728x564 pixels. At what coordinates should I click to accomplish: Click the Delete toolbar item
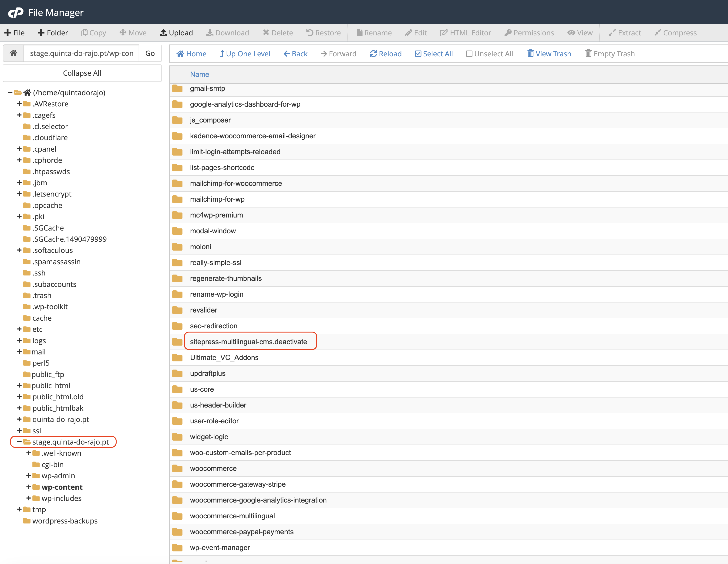tap(278, 33)
